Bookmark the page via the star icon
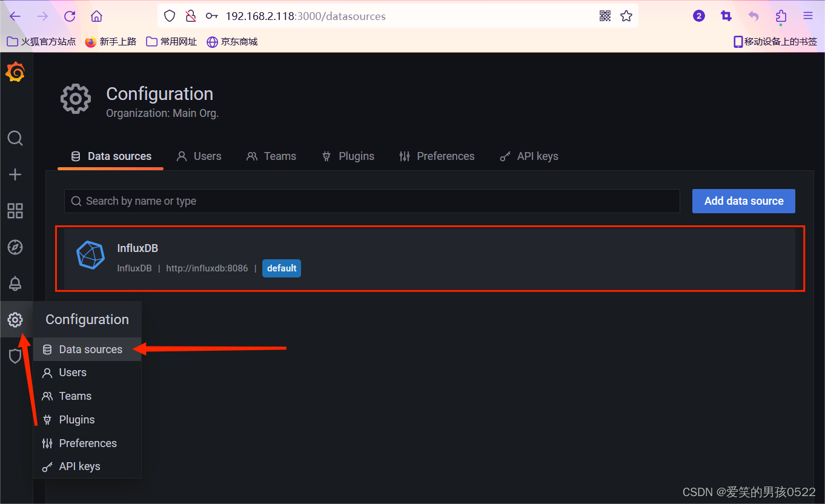This screenshot has height=504, width=825. pos(626,16)
